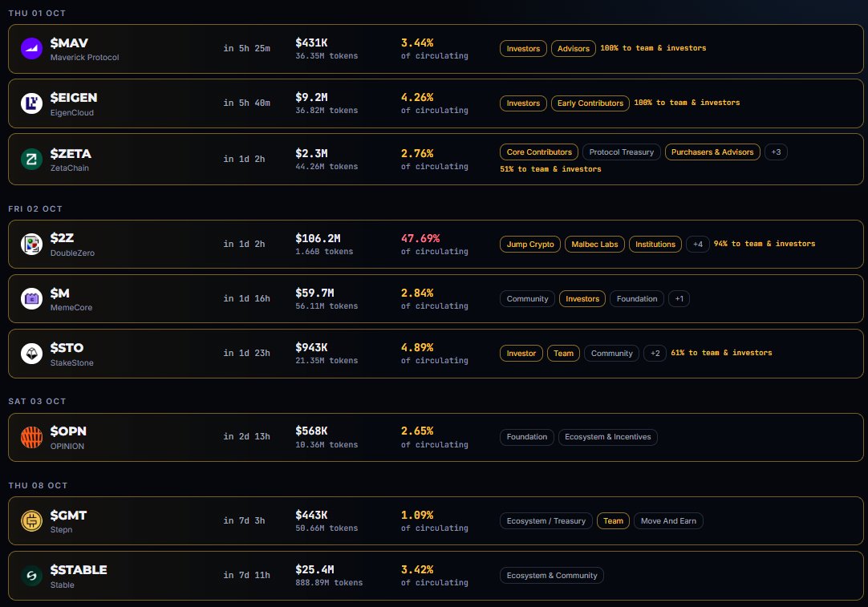Click the 47.69% circulating value for $2Z
Viewport: 868px width, 607px height.
click(x=420, y=238)
